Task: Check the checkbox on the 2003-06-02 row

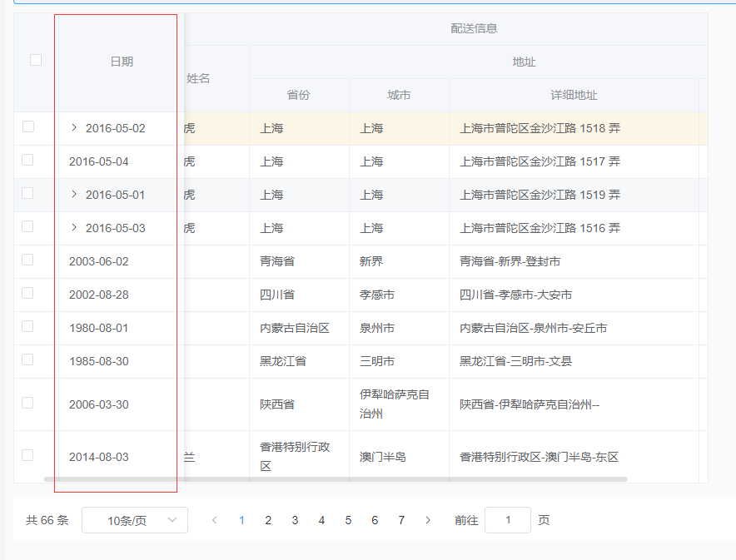Action: pyautogui.click(x=28, y=261)
